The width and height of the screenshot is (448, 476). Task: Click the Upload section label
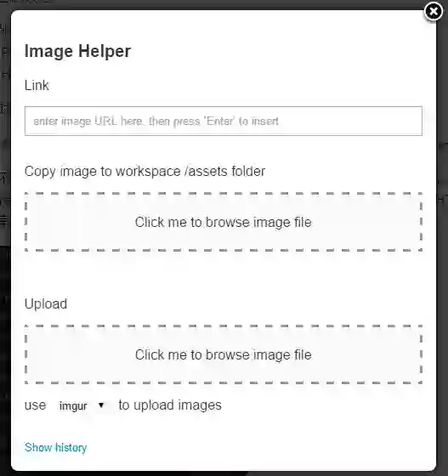tap(46, 304)
